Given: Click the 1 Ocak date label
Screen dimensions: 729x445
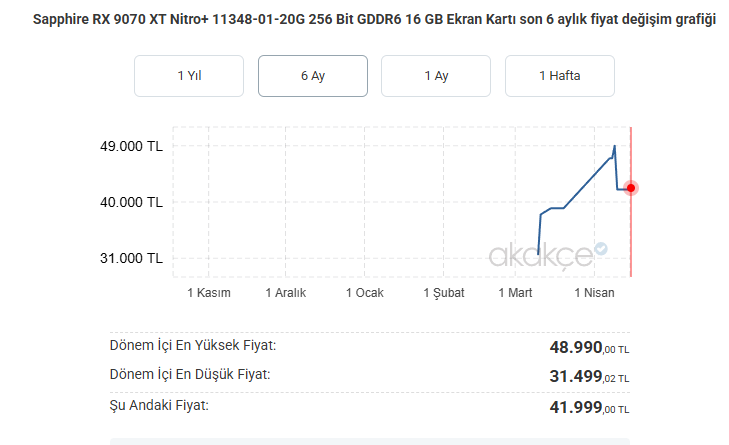Looking at the screenshot, I should (365, 293).
